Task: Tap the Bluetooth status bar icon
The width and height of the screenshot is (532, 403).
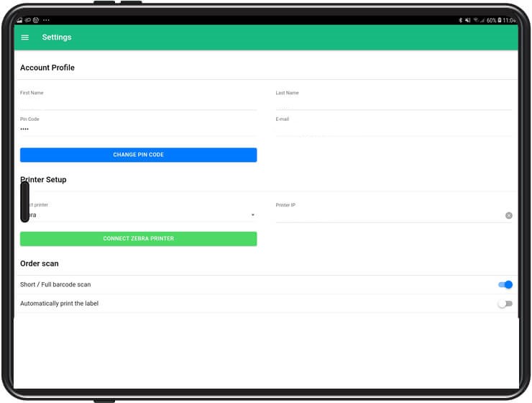Action: pyautogui.click(x=461, y=20)
